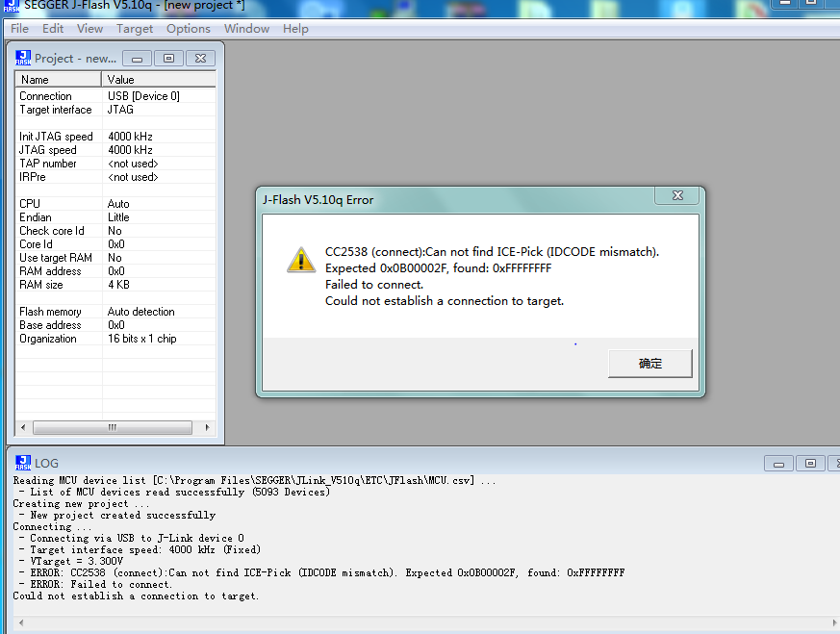Click the Value column header
Screen dimensions: 840x634
click(159, 79)
